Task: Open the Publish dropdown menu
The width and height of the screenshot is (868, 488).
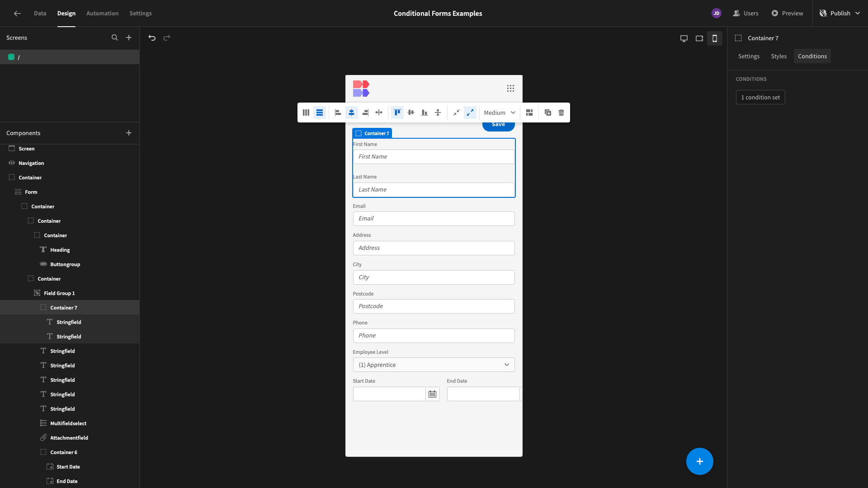Action: 840,14
